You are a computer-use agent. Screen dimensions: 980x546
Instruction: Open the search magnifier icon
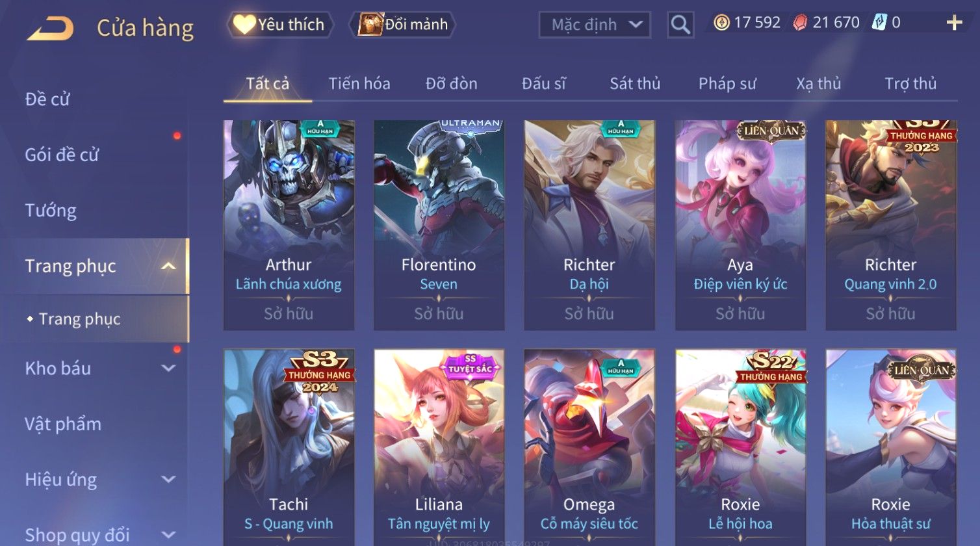680,25
